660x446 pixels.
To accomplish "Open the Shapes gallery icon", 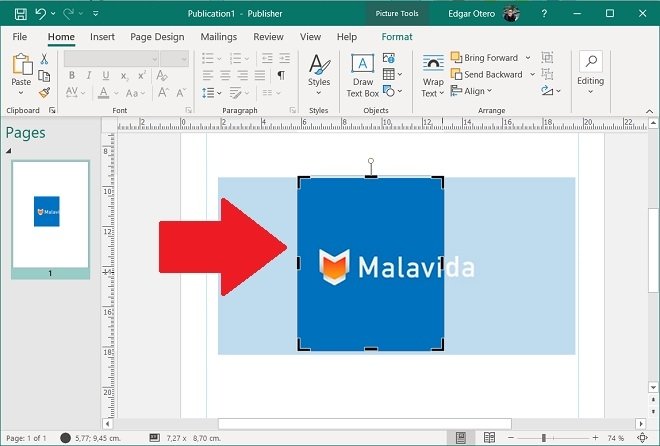I will point(392,91).
